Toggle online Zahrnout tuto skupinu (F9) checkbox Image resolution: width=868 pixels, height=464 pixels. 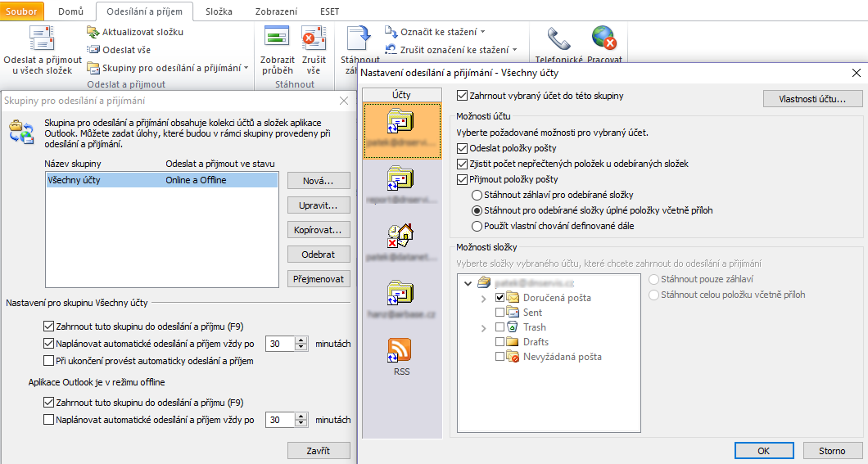(48, 327)
